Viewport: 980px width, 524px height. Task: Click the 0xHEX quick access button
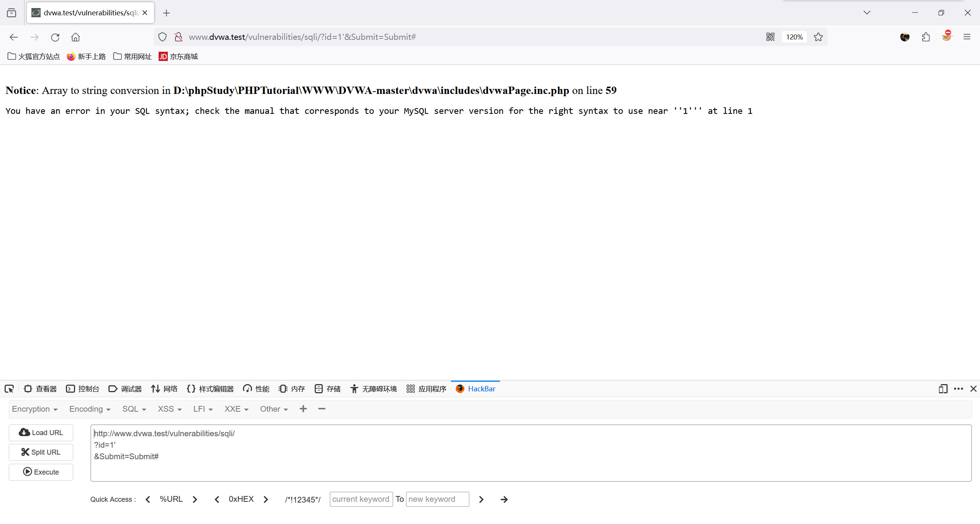[241, 499]
